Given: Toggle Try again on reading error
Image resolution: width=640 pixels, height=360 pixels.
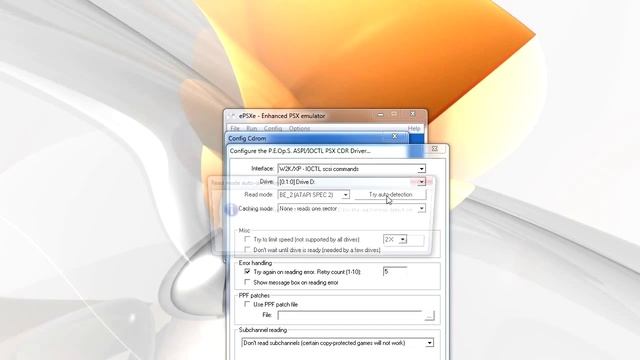Looking at the screenshot, I should [247, 271].
